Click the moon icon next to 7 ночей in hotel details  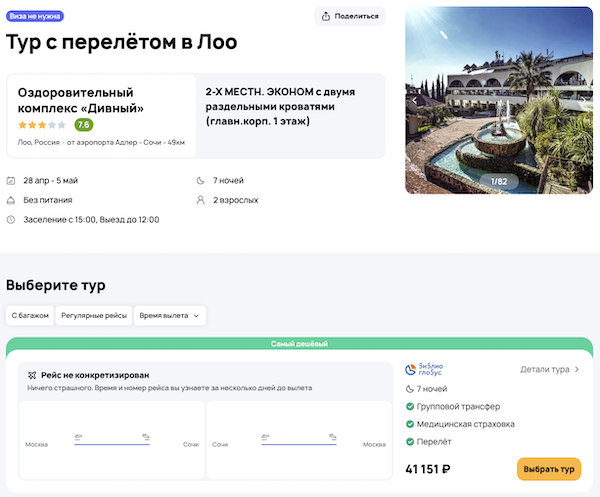200,181
